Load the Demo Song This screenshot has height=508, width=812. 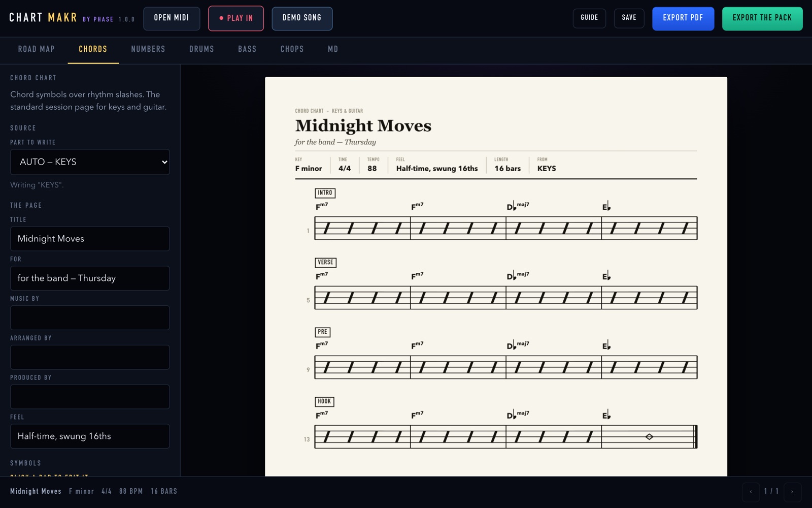(302, 18)
